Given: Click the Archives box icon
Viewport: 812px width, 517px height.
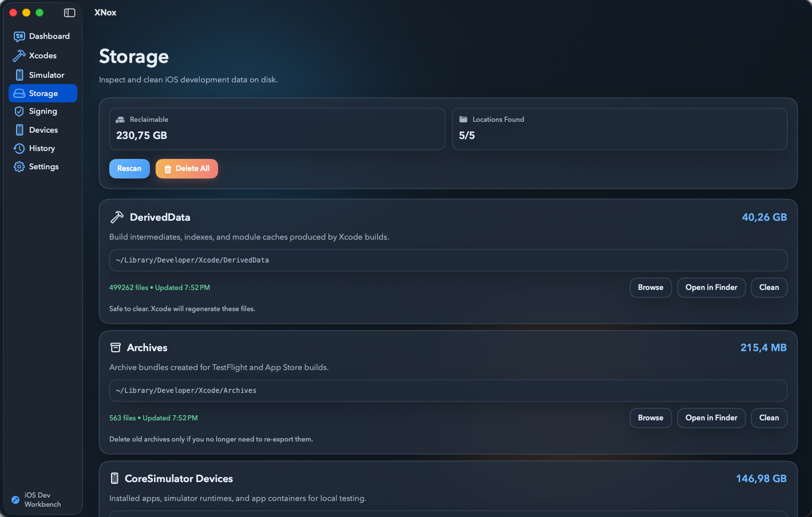Looking at the screenshot, I should tap(116, 347).
